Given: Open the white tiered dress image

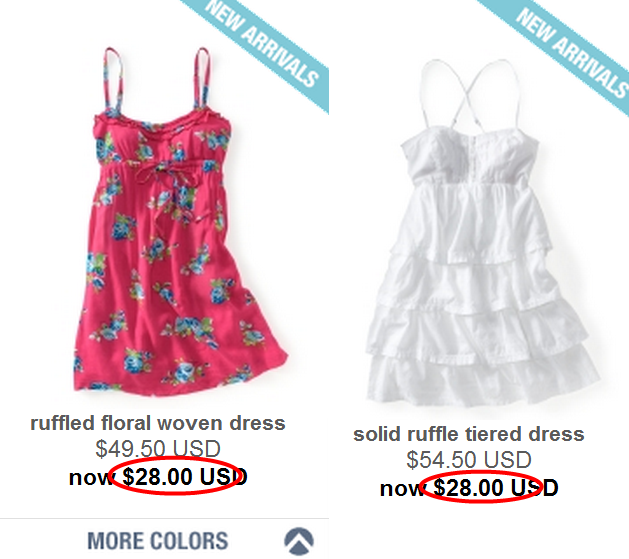Looking at the screenshot, I should [483, 233].
